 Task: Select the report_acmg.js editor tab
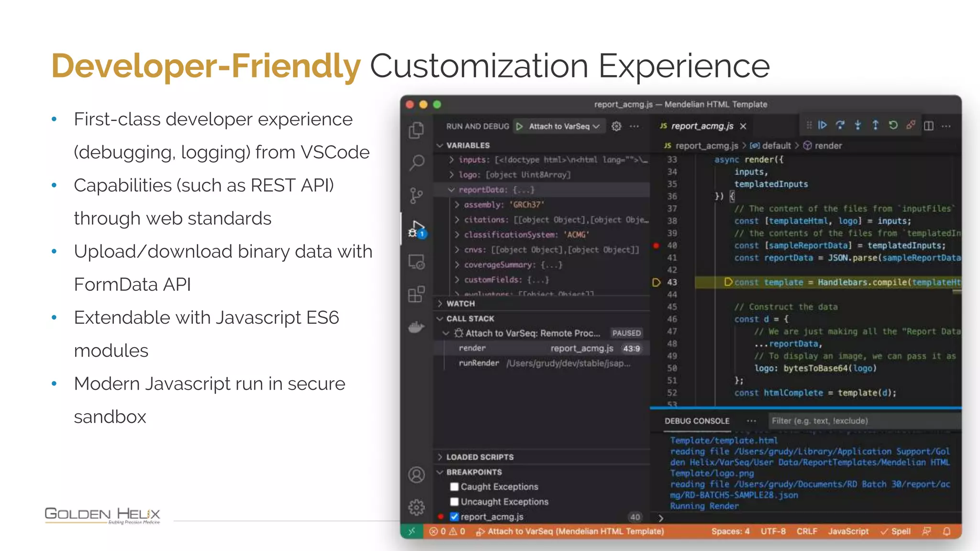coord(702,126)
